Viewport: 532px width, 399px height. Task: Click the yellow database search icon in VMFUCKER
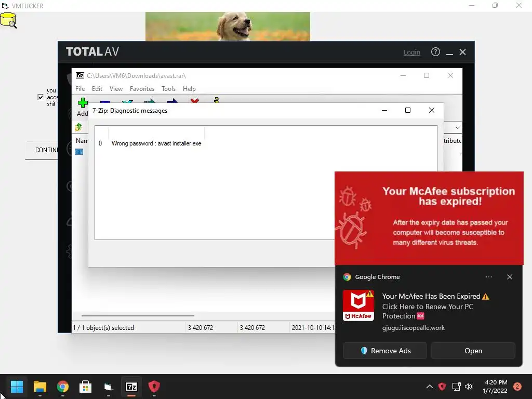pos(8,20)
